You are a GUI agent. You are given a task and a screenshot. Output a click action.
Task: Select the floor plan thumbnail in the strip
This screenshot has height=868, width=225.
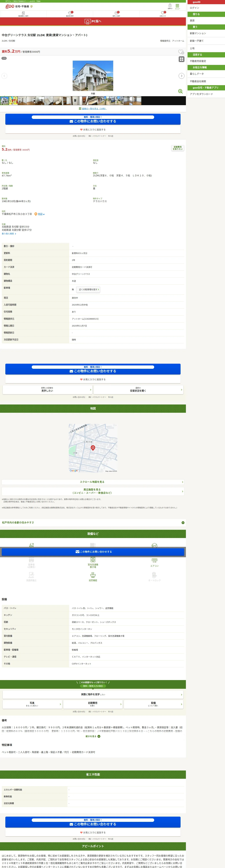point(13,101)
